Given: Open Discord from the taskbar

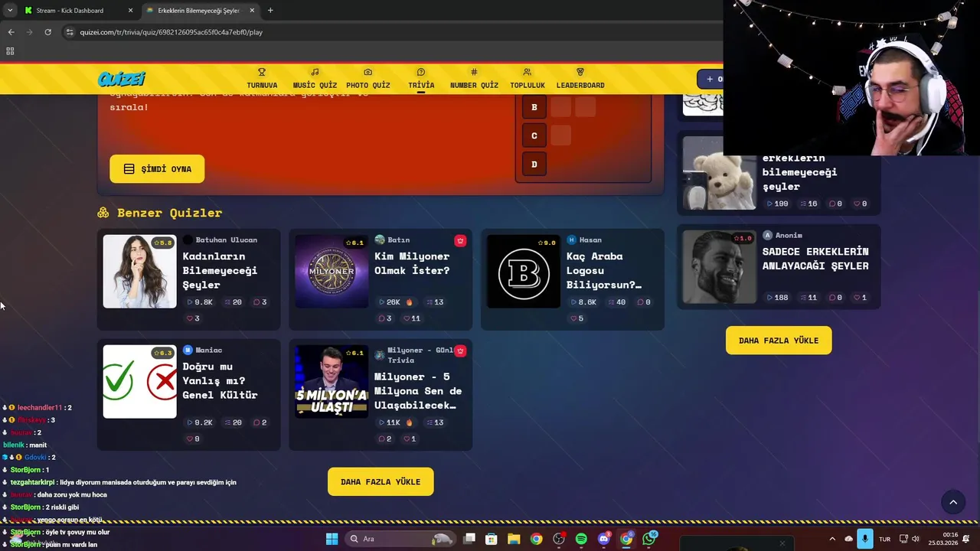Looking at the screenshot, I should (604, 539).
